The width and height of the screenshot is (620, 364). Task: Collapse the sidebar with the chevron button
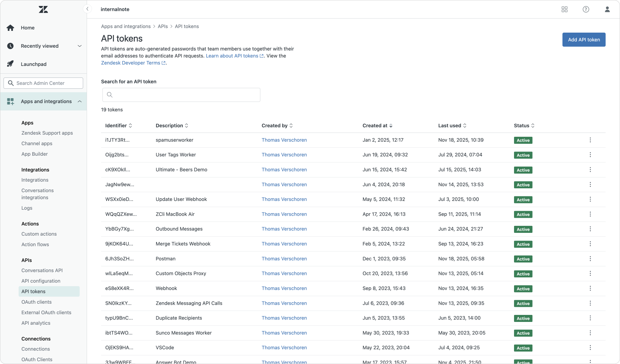(87, 9)
